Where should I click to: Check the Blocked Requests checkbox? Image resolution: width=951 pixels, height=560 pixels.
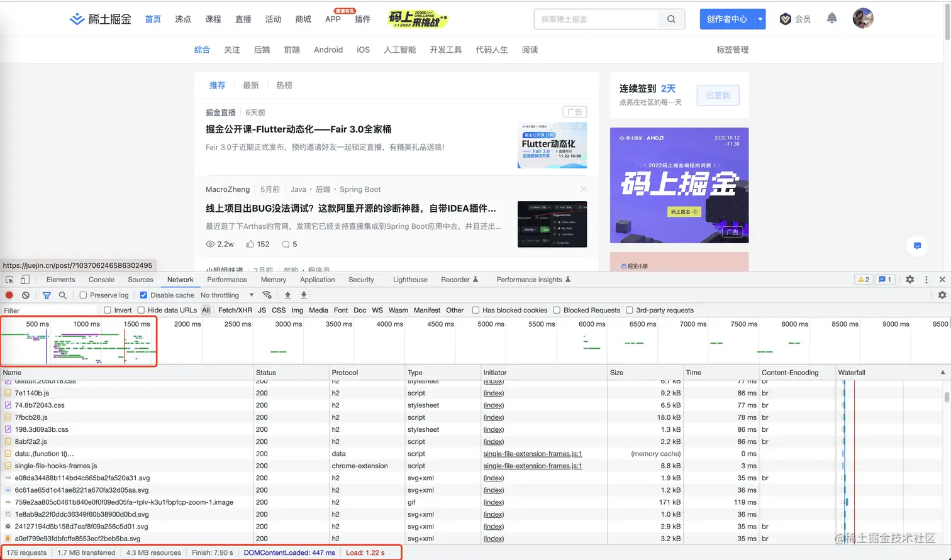click(557, 310)
